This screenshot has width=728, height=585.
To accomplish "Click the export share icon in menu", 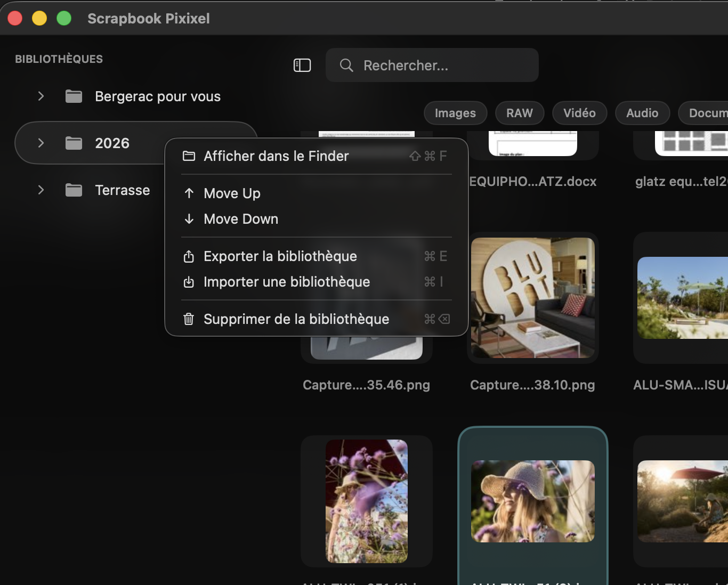I will (x=189, y=257).
